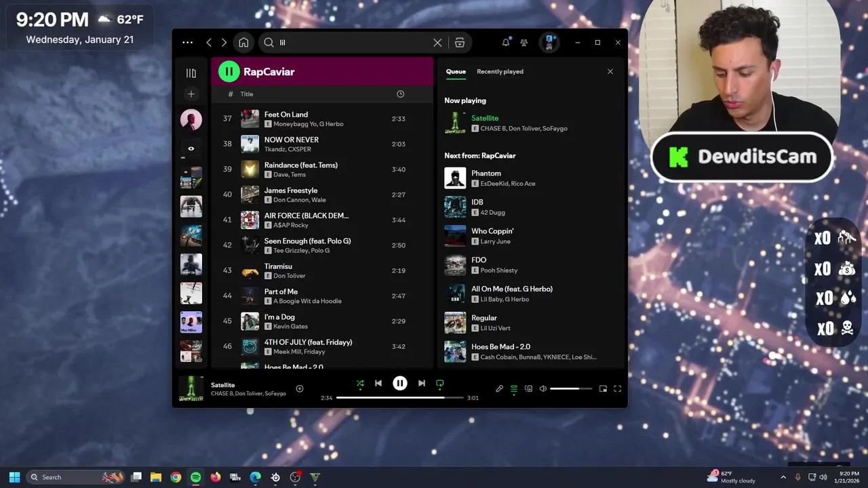Screen dimensions: 868x488
Task: Select 'Seen Enough (feat. Polo G)' track
Action: [322, 245]
